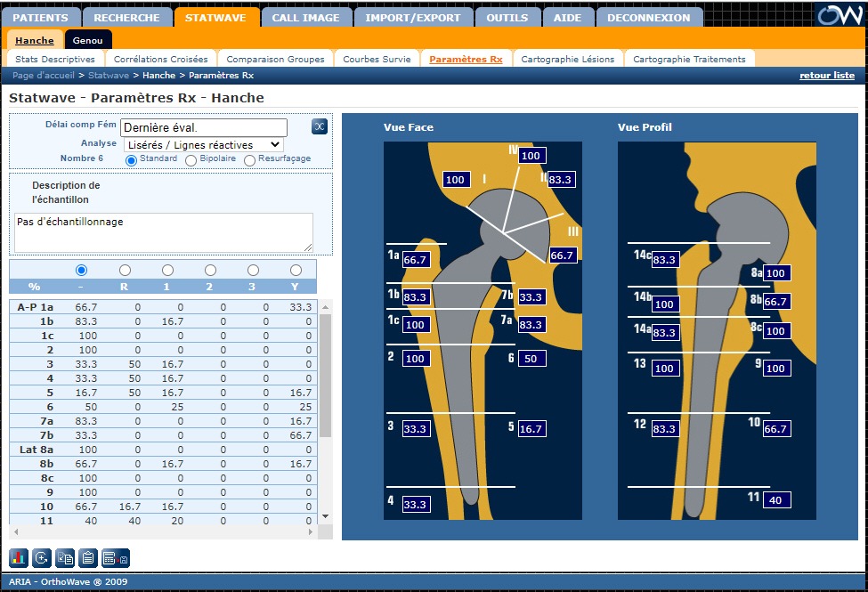Click the table's vertical scrollbar down arrow
Image resolution: width=868 pixels, height=592 pixels.
point(326,516)
